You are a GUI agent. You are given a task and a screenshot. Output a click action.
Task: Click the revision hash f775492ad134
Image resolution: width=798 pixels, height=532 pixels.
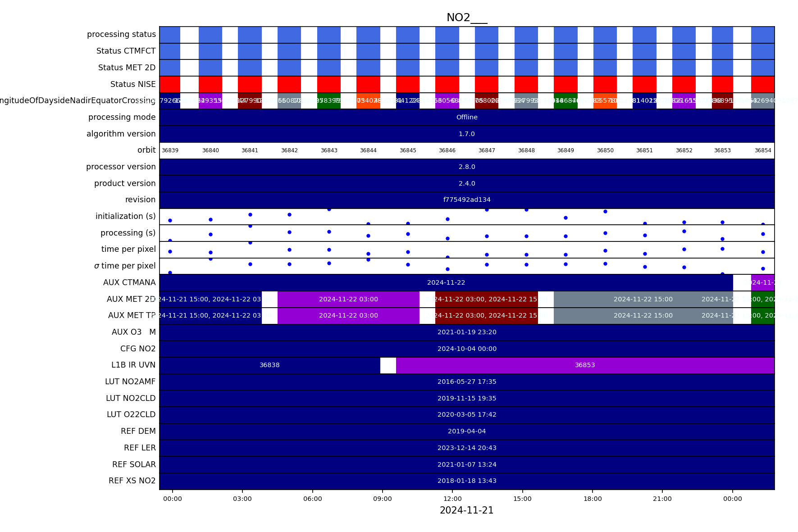[467, 200]
